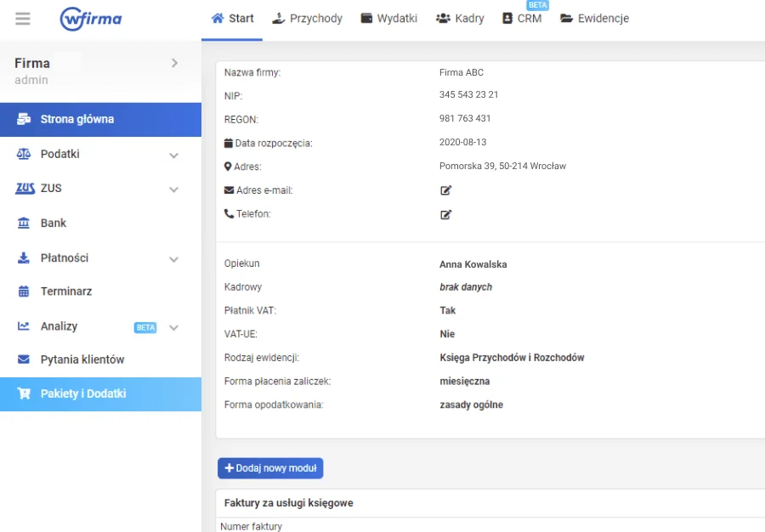The width and height of the screenshot is (765, 532).
Task: Click the Podatki scales icon
Action: click(24, 154)
